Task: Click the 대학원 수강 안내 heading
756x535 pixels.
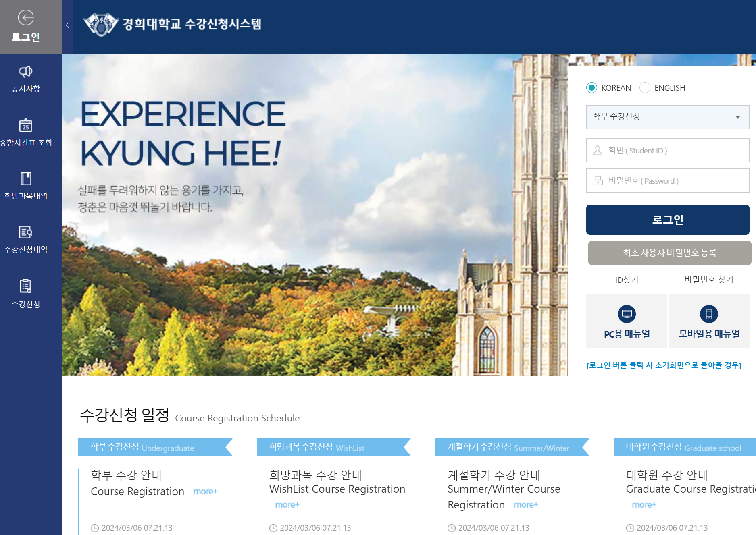Action: pyautogui.click(x=667, y=475)
